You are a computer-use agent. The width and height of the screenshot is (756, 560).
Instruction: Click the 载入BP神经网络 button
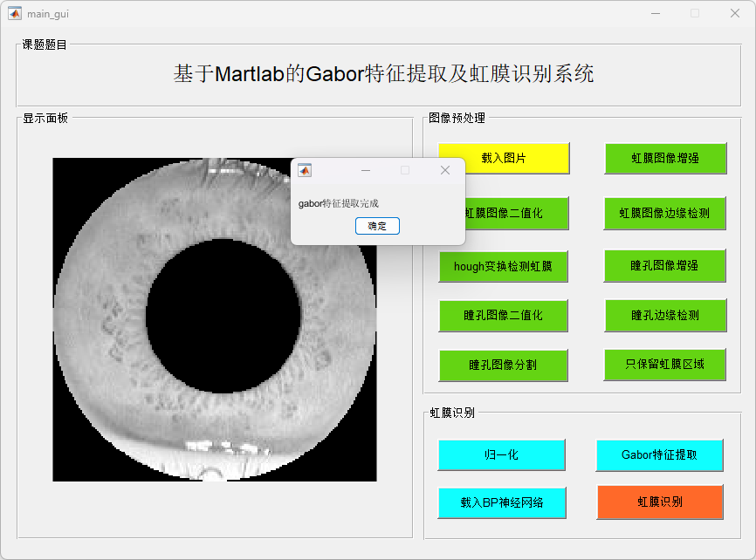(501, 502)
